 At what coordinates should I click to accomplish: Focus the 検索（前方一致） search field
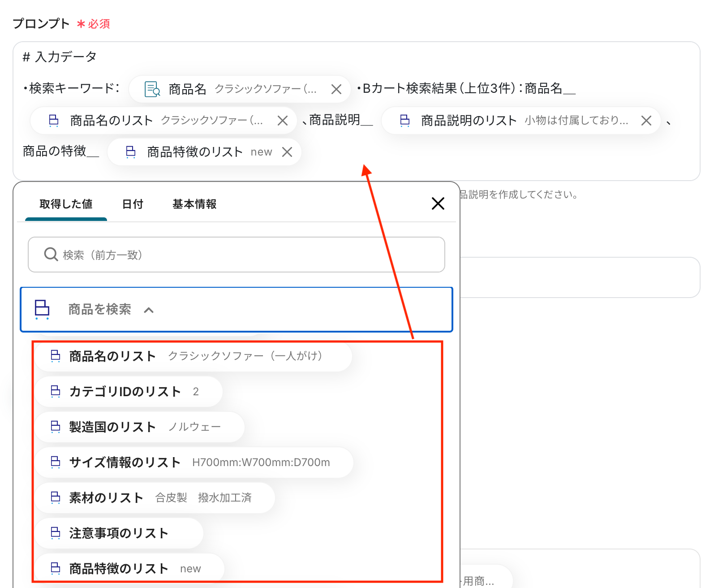pos(237,255)
